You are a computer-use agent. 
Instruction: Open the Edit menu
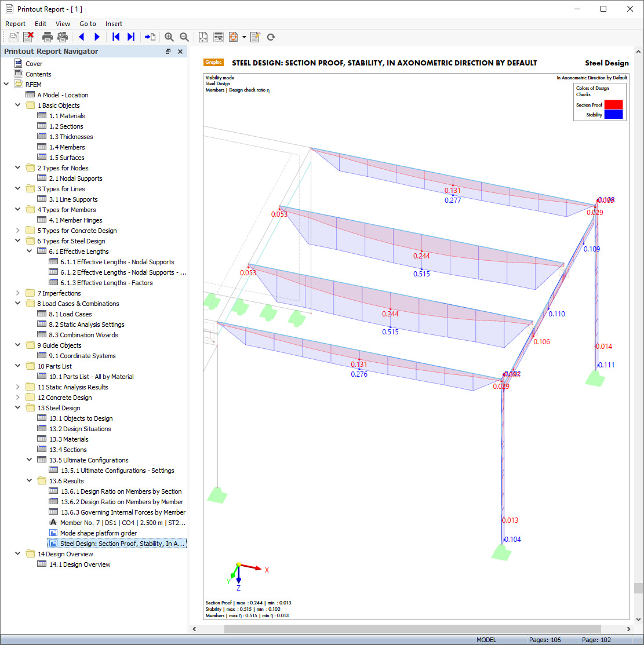41,24
